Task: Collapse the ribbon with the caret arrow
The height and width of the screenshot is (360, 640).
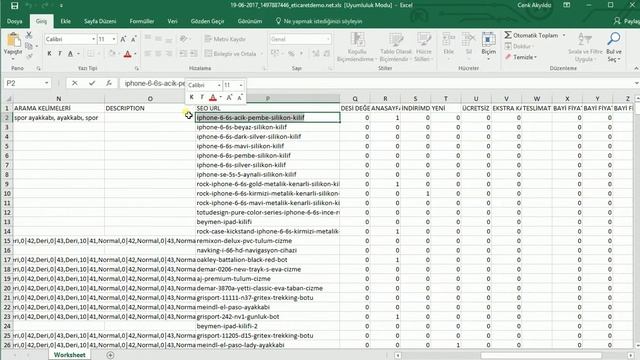Action: (x=636, y=69)
